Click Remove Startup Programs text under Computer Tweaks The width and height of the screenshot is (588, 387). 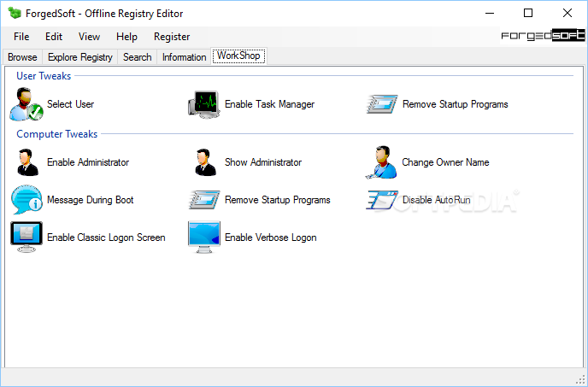pos(278,200)
